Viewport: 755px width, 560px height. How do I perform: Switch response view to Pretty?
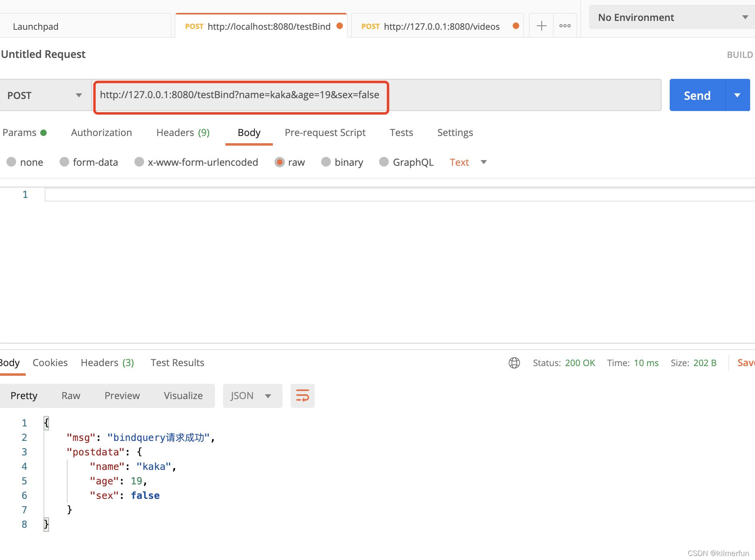[x=24, y=395]
